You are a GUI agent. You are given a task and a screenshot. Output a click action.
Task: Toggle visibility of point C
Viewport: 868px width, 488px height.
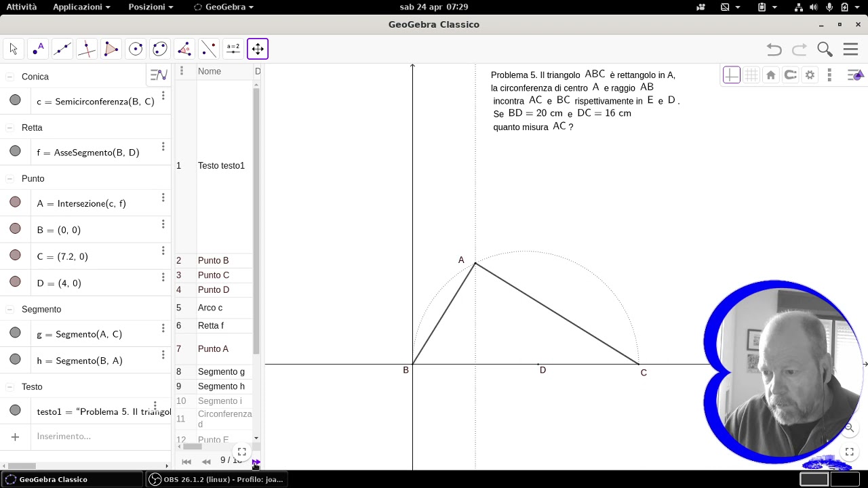[15, 255]
